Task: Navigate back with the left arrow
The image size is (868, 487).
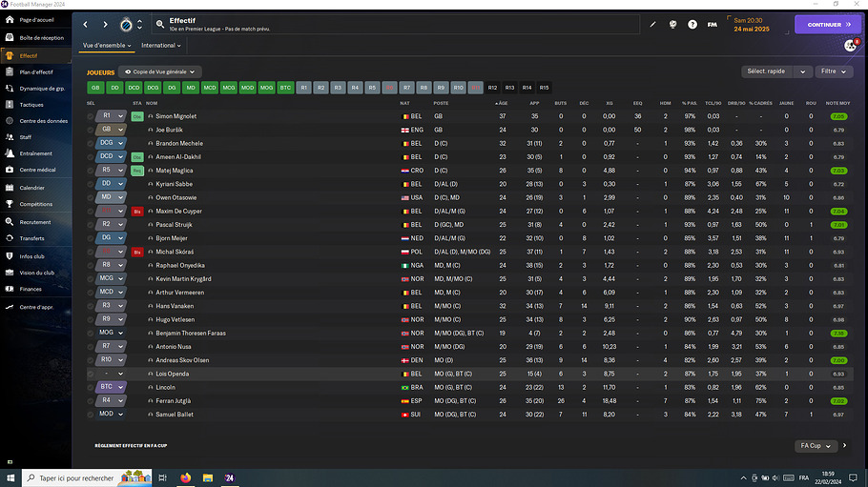Action: click(86, 24)
